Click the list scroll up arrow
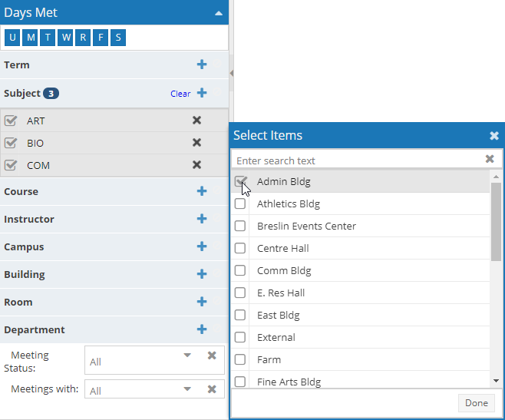This screenshot has height=420, width=505. click(x=496, y=177)
